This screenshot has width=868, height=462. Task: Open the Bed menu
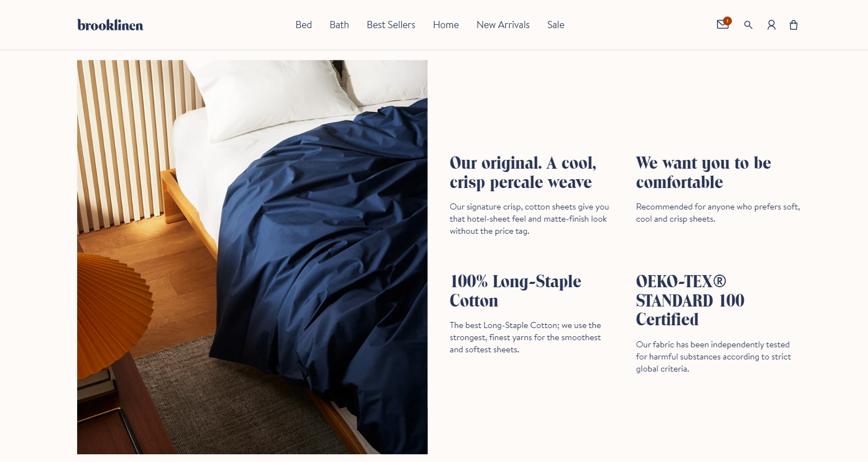point(304,25)
